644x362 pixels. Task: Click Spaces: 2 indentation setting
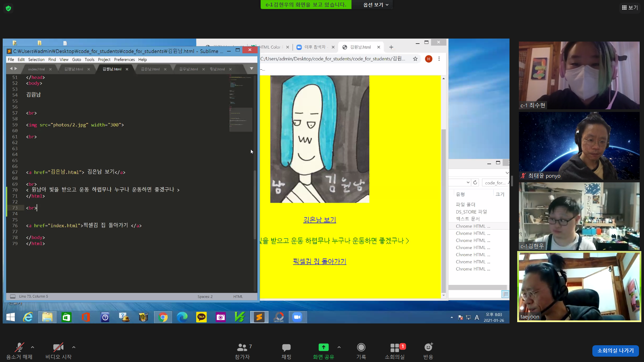click(x=205, y=297)
